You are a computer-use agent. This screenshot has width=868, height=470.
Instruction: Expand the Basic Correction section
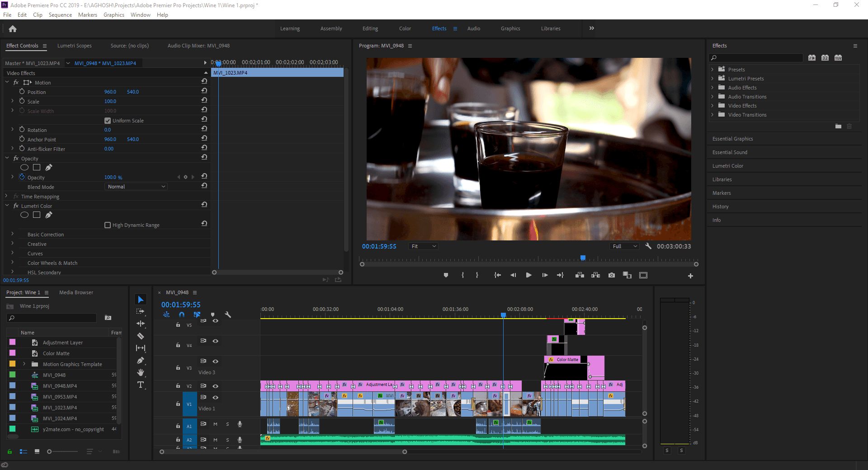click(12, 235)
